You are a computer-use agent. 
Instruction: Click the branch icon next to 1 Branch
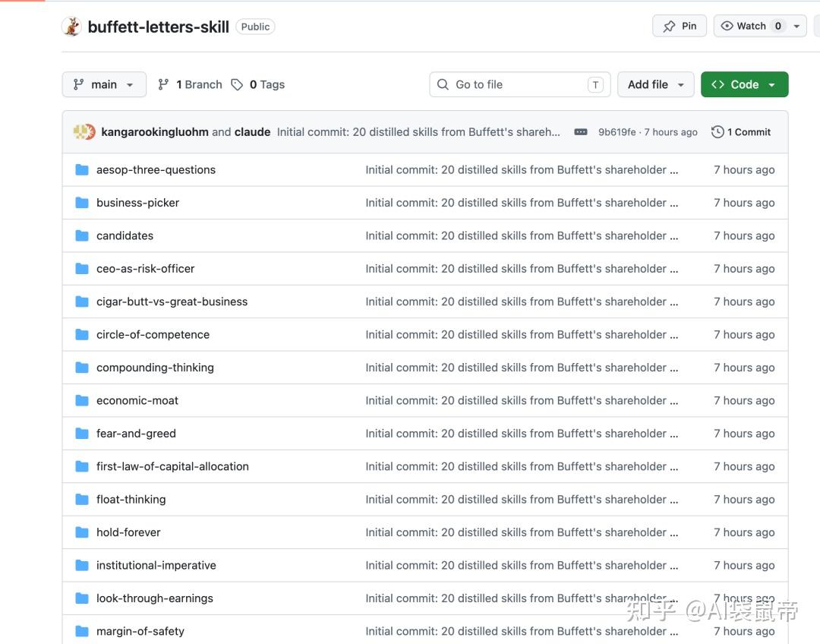(163, 85)
